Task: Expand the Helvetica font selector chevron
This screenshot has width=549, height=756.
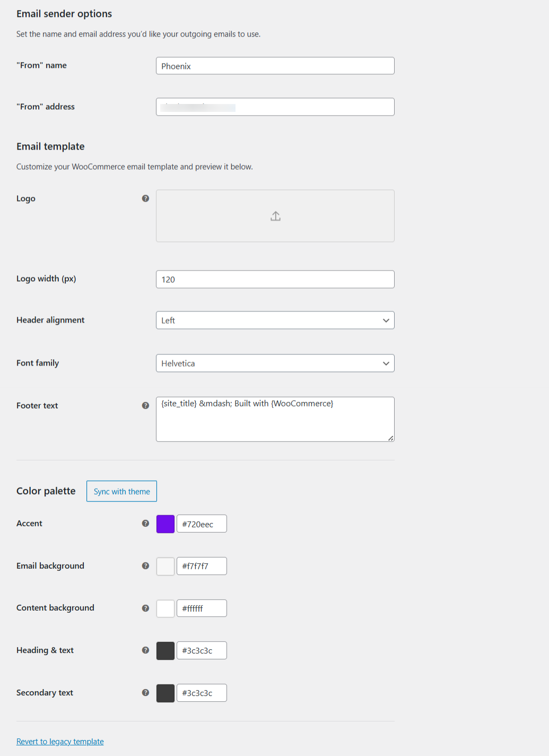Action: tap(386, 363)
